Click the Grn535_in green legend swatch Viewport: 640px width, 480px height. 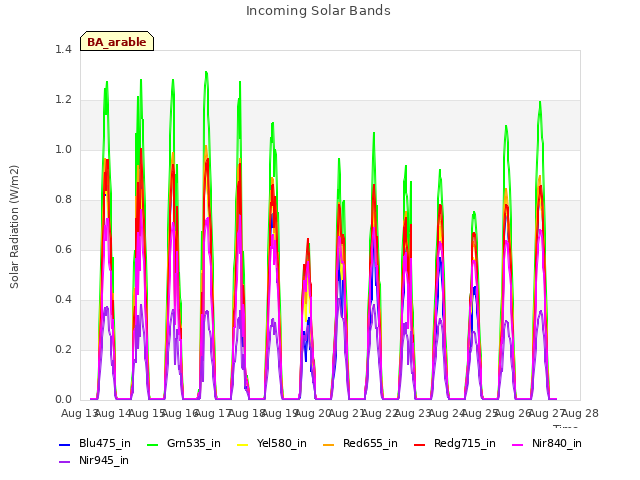pos(152,445)
